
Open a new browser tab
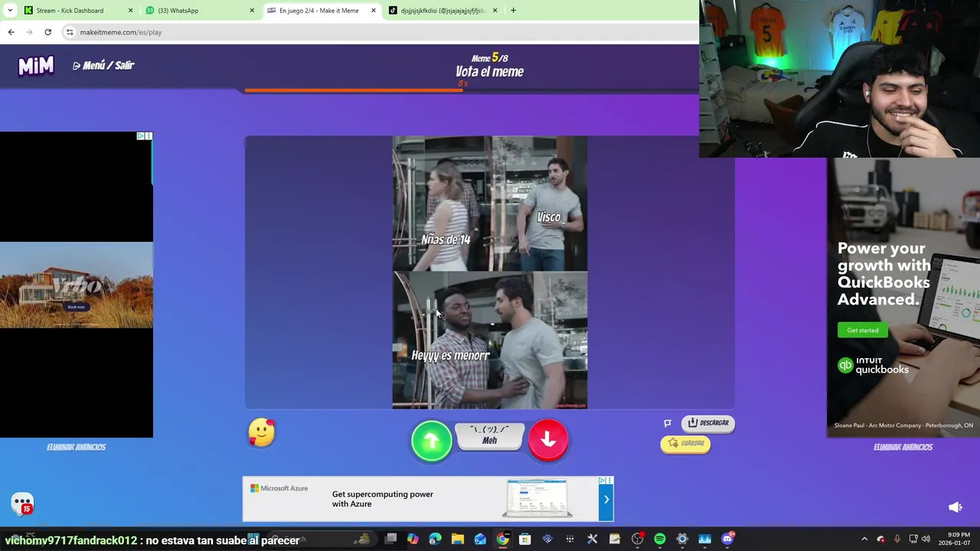pos(513,11)
